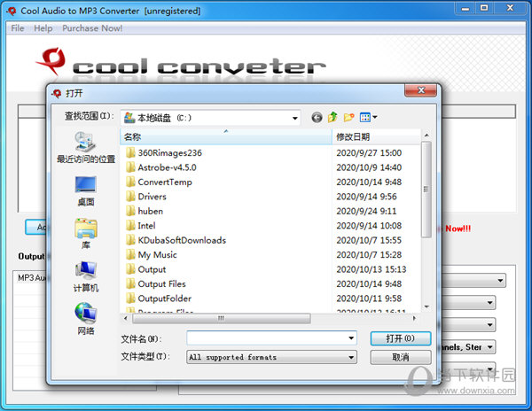Click folder icon of 360Rimages236
This screenshot has height=411, width=532.
pos(130,153)
